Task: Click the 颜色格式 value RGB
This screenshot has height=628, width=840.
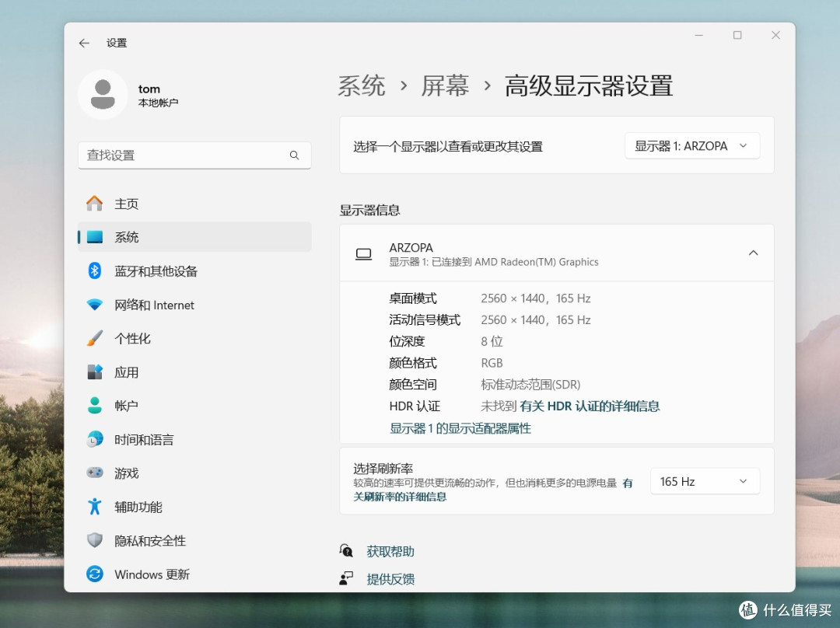Action: tap(492, 363)
